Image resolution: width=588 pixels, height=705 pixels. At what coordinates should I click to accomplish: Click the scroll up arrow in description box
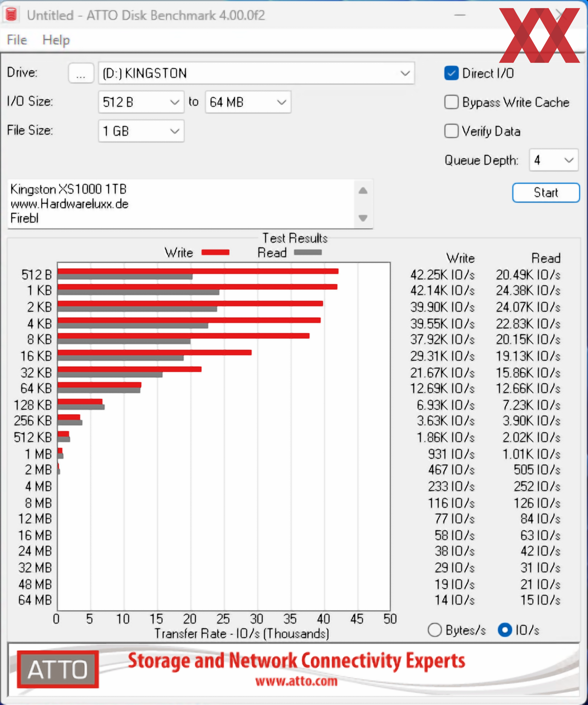tap(363, 191)
